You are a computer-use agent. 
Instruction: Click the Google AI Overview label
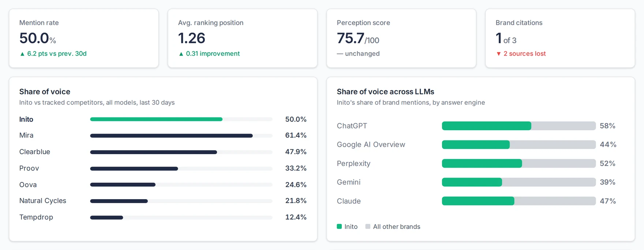371,145
